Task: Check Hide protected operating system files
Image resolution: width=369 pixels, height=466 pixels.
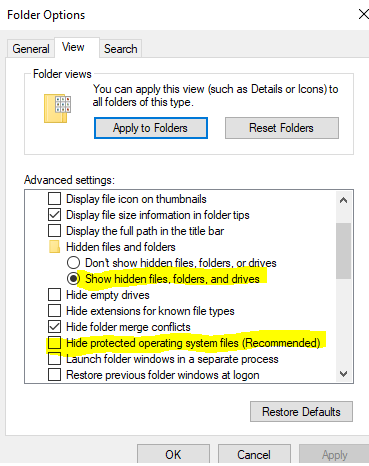Action: pyautogui.click(x=54, y=343)
